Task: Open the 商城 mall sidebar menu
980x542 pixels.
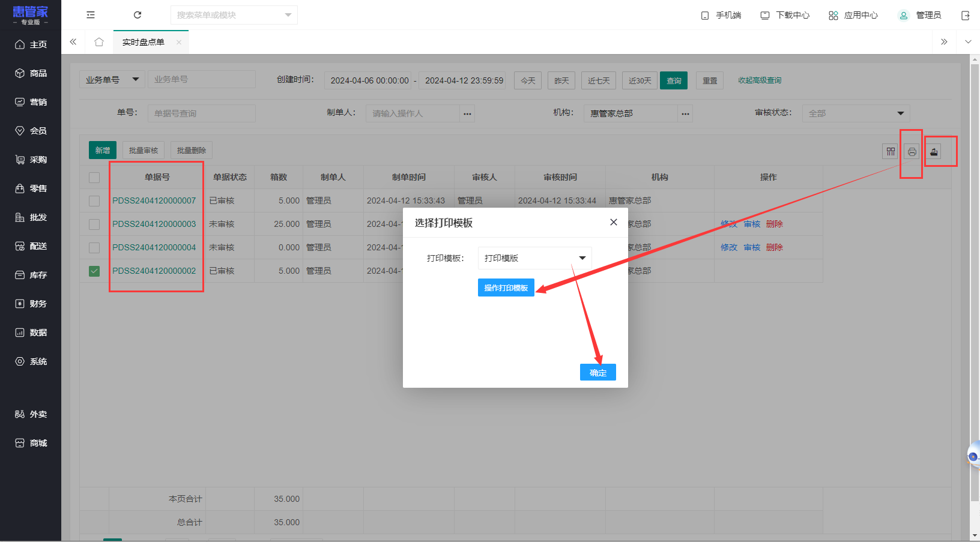Action: pos(31,443)
